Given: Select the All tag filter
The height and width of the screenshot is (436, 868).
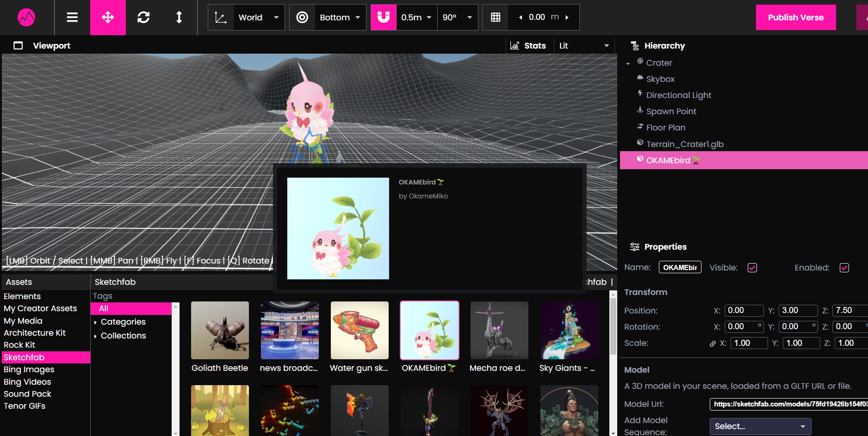Looking at the screenshot, I should point(131,308).
